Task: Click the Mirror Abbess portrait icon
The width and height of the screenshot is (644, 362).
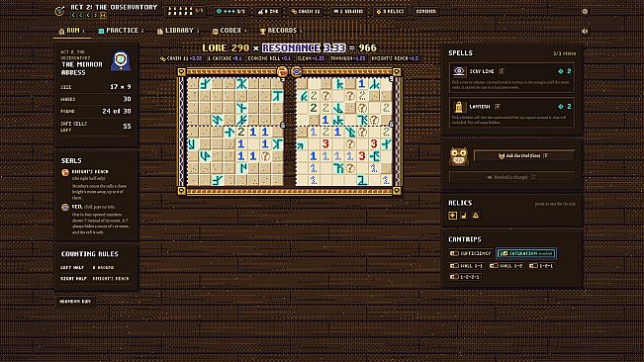Action: click(x=121, y=61)
